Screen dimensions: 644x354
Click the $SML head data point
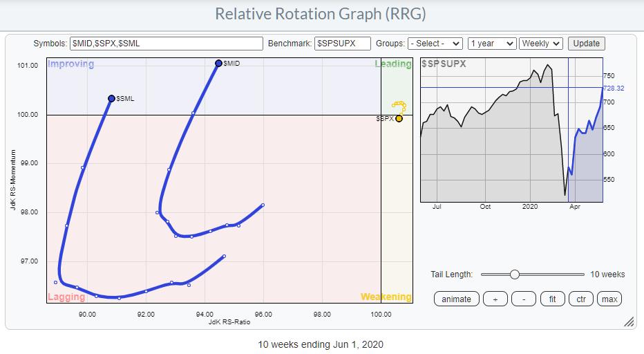coord(111,99)
